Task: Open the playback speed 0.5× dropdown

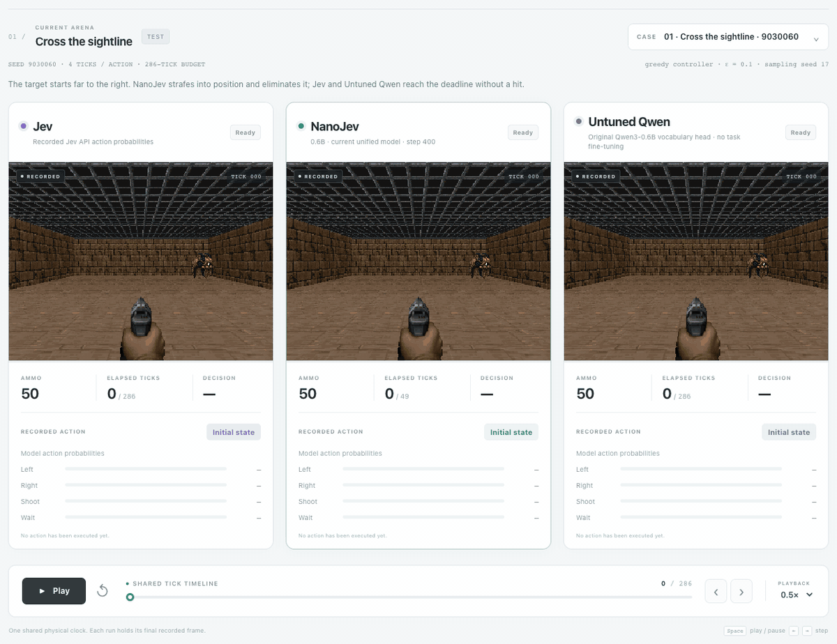Action: (x=797, y=595)
